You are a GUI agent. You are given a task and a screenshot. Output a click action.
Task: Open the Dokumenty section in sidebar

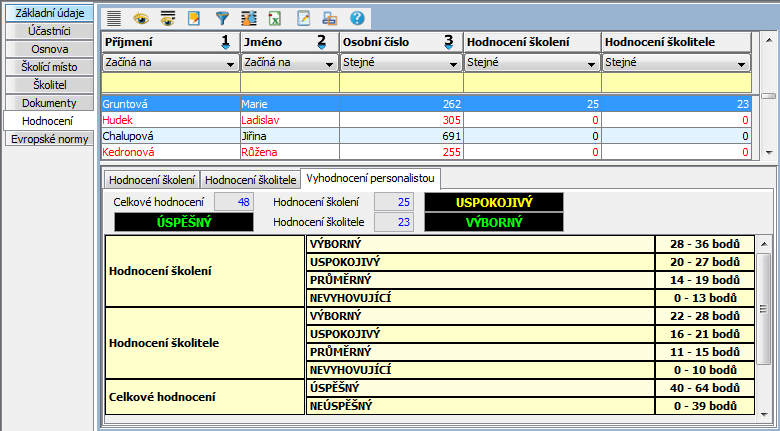pos(48,102)
